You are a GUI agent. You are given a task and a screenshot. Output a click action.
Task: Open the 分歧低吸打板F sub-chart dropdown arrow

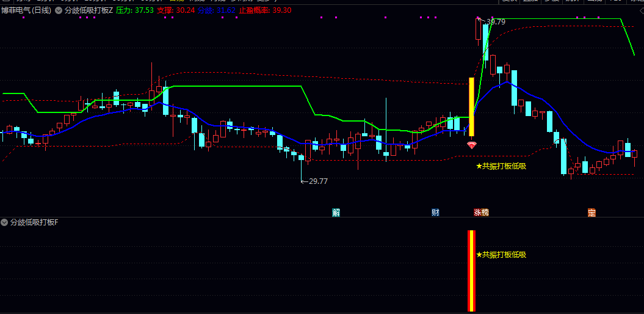pyautogui.click(x=4, y=223)
